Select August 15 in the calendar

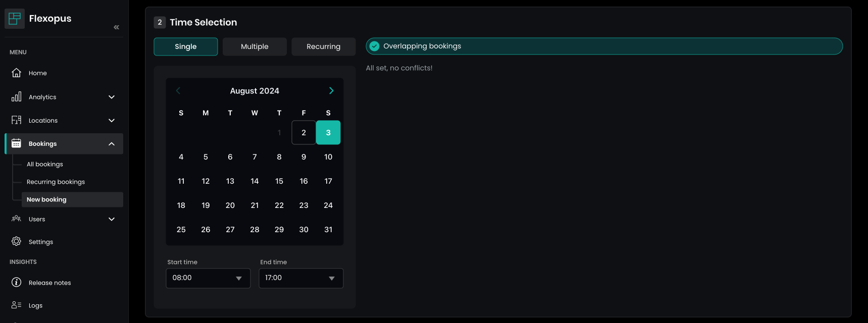(x=279, y=181)
